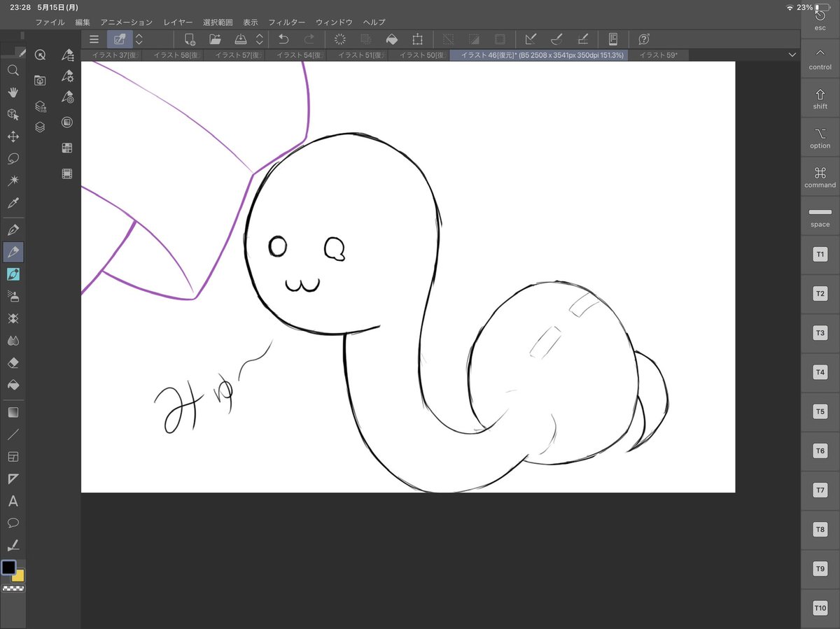
Task: Select the Move Layer tool
Action: coord(13,136)
